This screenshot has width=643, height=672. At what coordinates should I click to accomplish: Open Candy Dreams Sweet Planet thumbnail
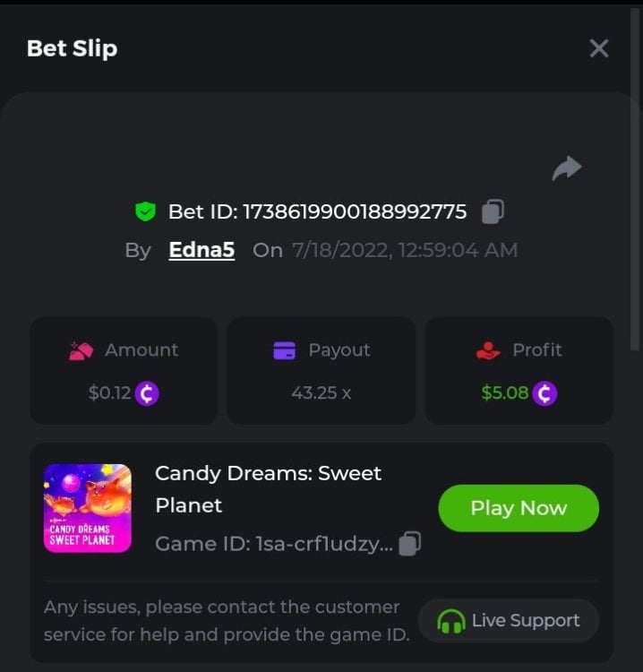pos(88,508)
